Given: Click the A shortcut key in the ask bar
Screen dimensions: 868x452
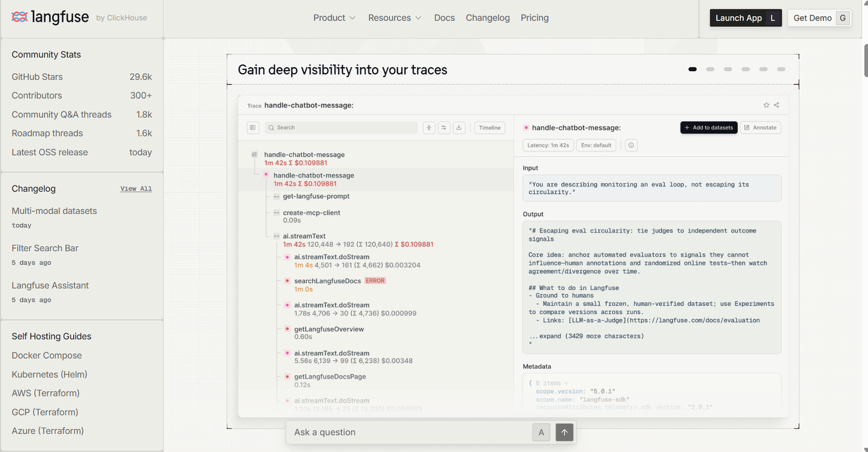Looking at the screenshot, I should pos(541,432).
